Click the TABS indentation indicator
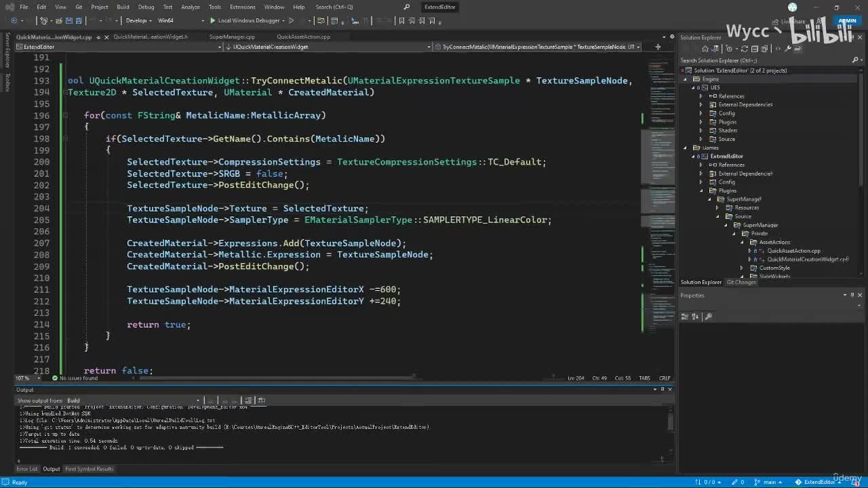Screen dimensions: 868x488 click(x=644, y=378)
